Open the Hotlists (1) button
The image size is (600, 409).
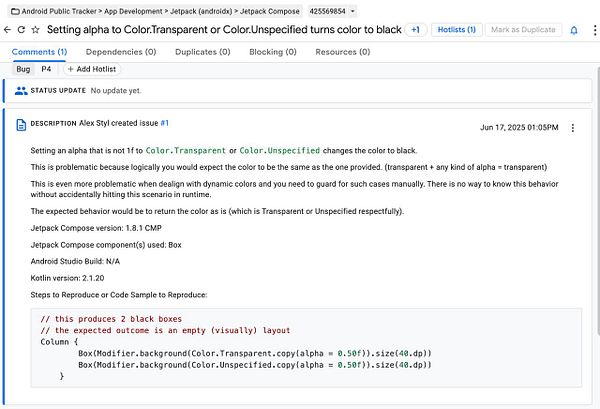[x=457, y=29]
